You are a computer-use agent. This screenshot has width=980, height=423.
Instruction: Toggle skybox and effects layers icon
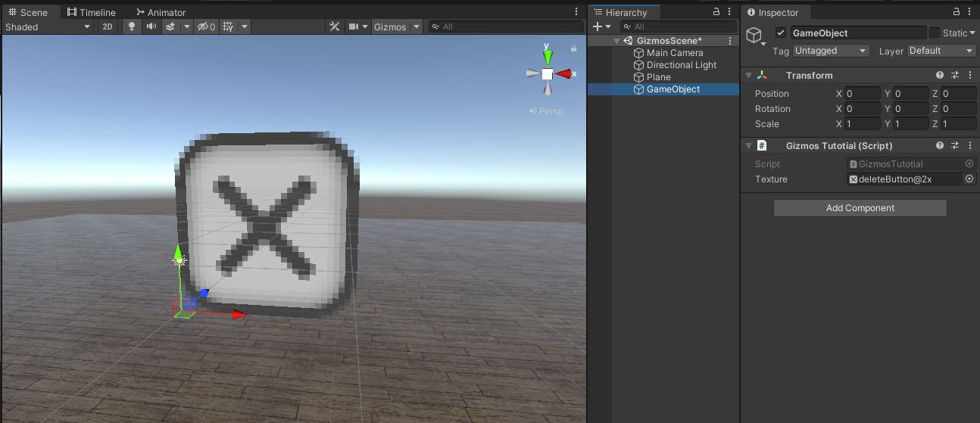[170, 26]
